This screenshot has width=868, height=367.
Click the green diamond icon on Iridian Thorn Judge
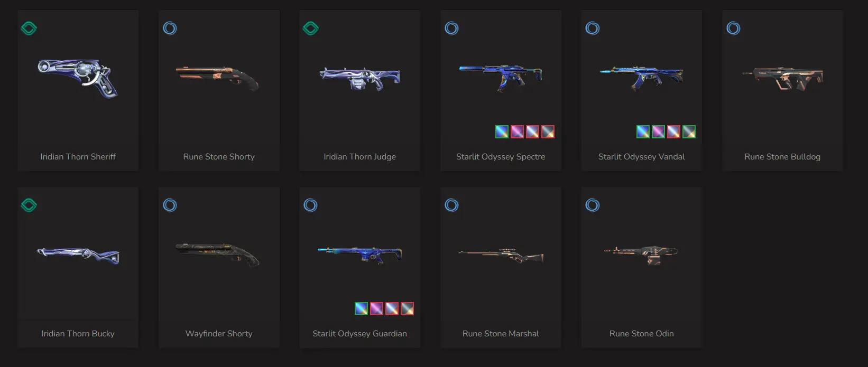[310, 28]
